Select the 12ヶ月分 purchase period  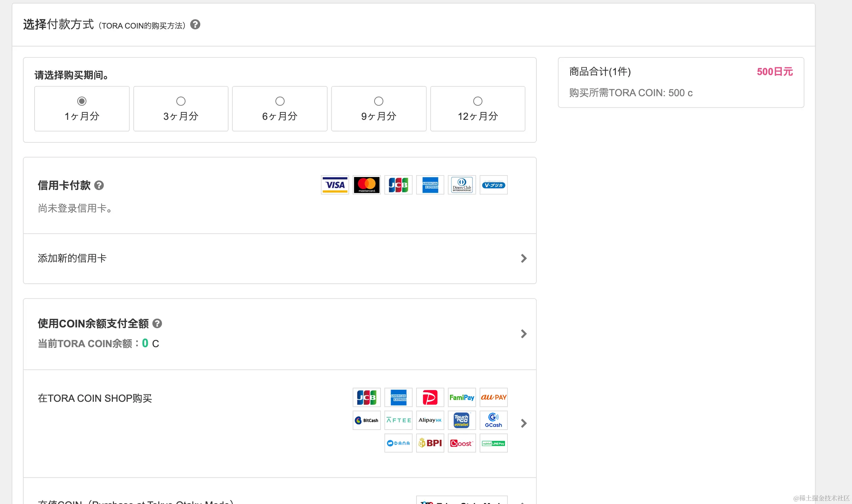[477, 102]
